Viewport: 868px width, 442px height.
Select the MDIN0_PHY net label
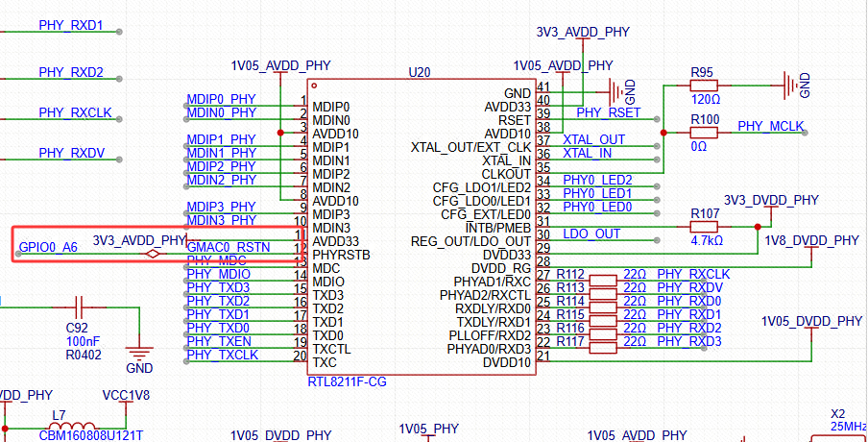[222, 112]
